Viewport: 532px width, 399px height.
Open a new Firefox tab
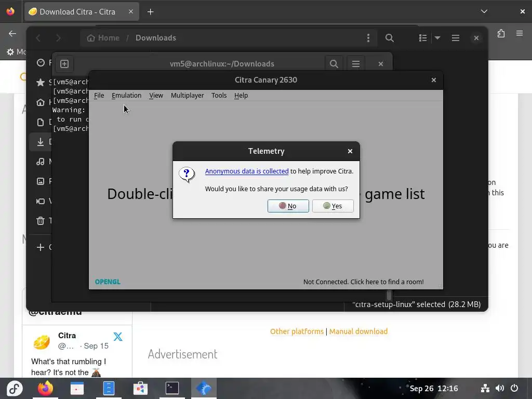coord(150,12)
